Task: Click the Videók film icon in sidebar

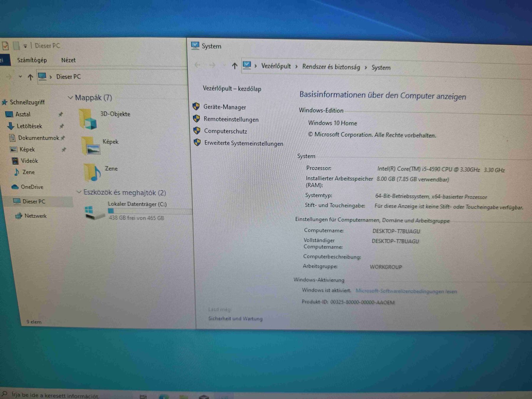Action: [15, 161]
